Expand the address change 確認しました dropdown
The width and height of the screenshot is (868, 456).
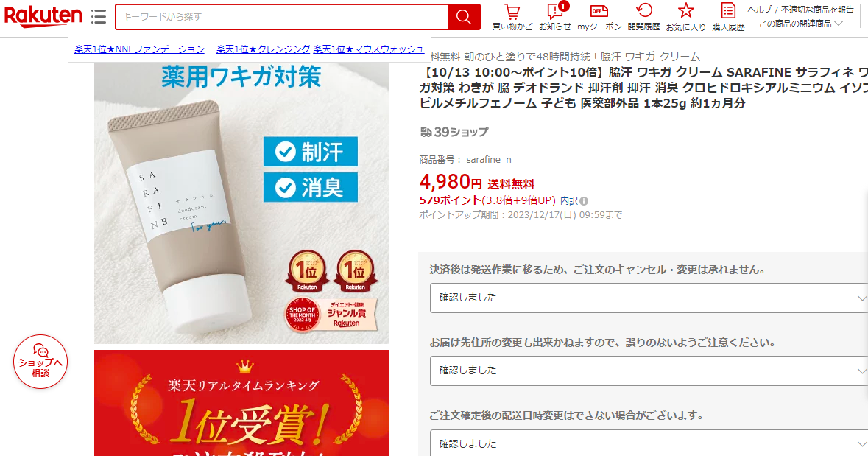click(x=648, y=371)
